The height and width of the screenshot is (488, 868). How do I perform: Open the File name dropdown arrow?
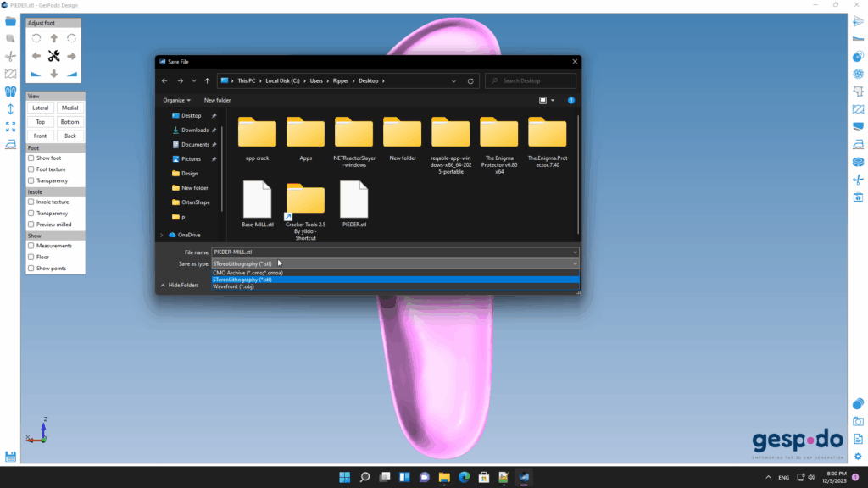tap(576, 252)
